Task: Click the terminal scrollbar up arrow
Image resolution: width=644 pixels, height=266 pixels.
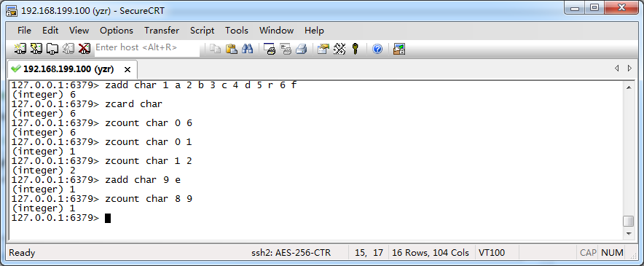Action: pos(629,87)
